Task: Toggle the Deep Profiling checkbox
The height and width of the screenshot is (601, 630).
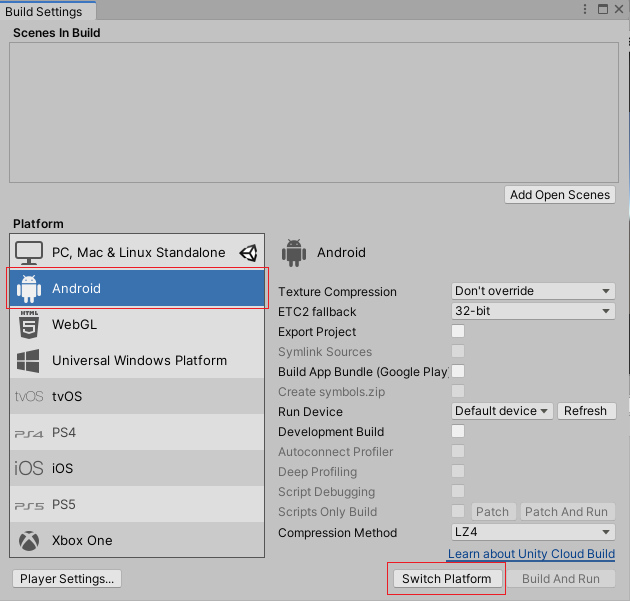Action: point(458,471)
